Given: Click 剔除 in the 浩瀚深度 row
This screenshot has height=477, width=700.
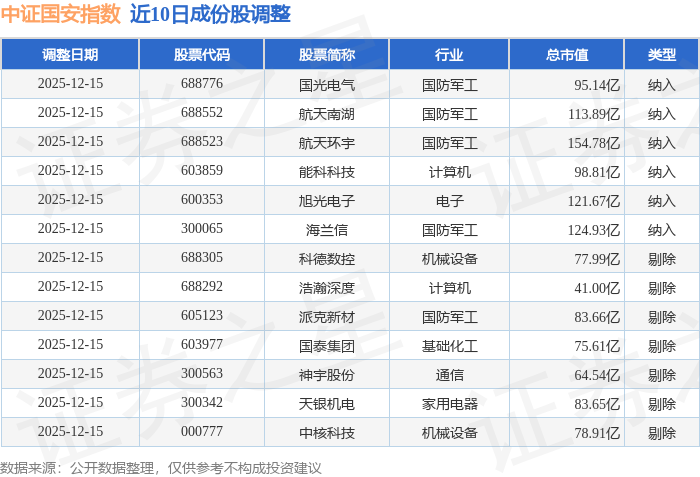Looking at the screenshot, I should coord(662,288).
